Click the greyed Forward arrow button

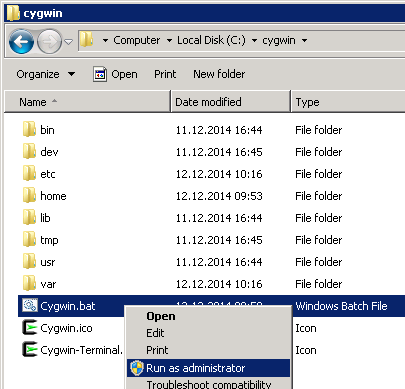[x=49, y=42]
